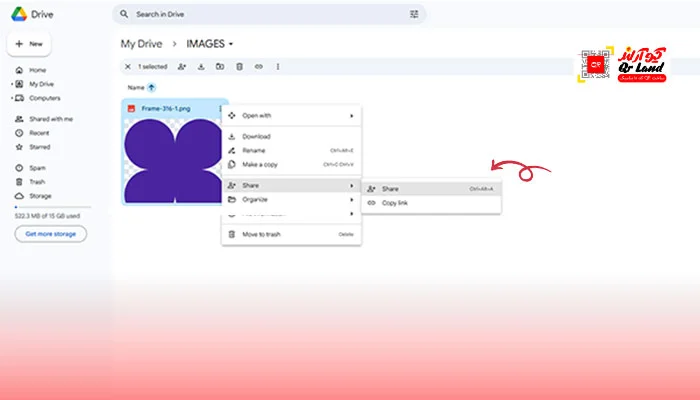Viewport: 700px width, 400px height.
Task: Click the move-to-folder icon in selection toolbar
Action: tap(220, 67)
